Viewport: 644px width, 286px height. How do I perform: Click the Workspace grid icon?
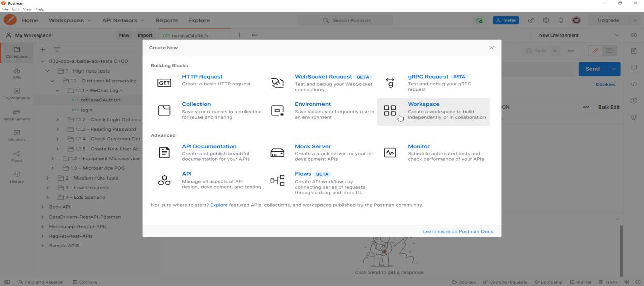(x=390, y=111)
